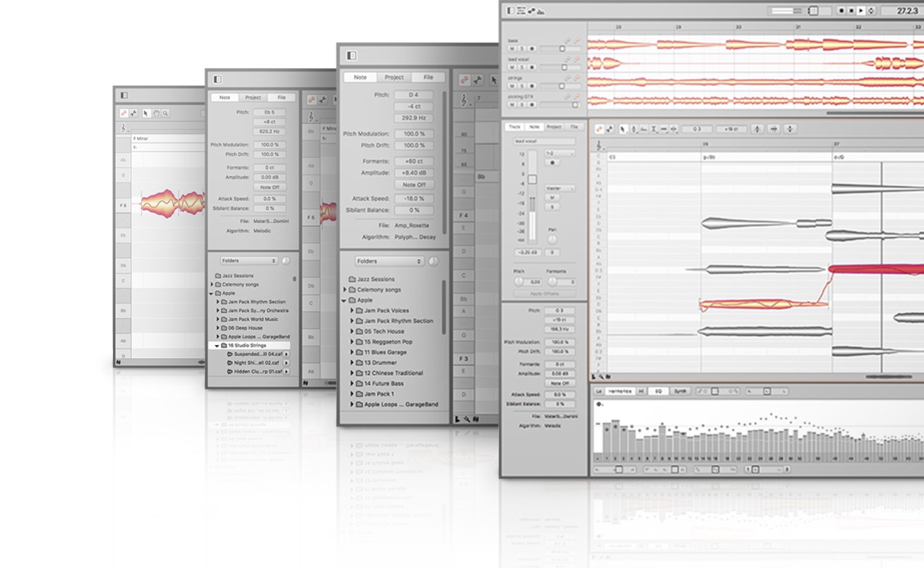Click the Pan knob for the lead vocal track
Screen dimensions: 924x568
tap(552, 238)
